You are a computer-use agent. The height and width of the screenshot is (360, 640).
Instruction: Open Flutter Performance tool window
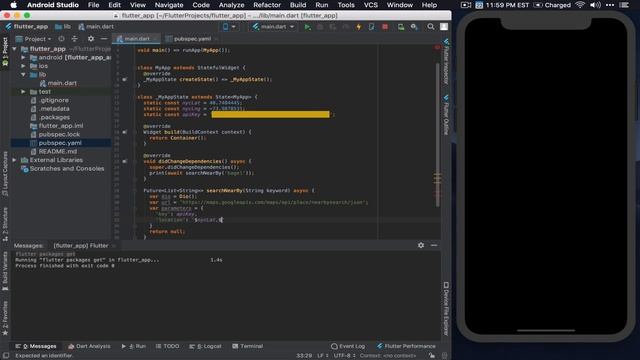click(x=406, y=346)
